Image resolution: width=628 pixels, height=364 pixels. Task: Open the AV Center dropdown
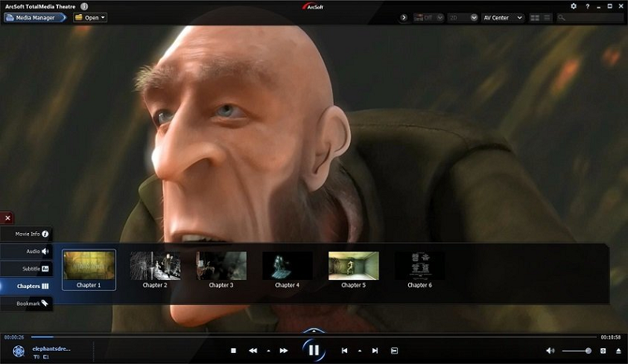503,17
